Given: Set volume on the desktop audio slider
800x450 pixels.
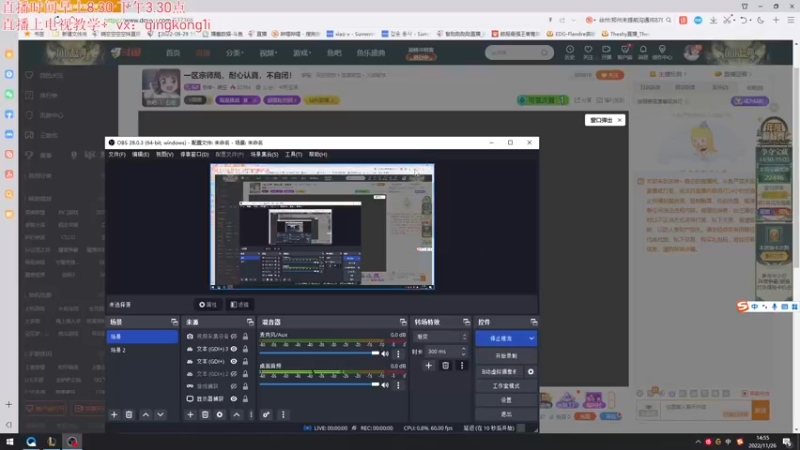Looking at the screenshot, I should [x=319, y=384].
